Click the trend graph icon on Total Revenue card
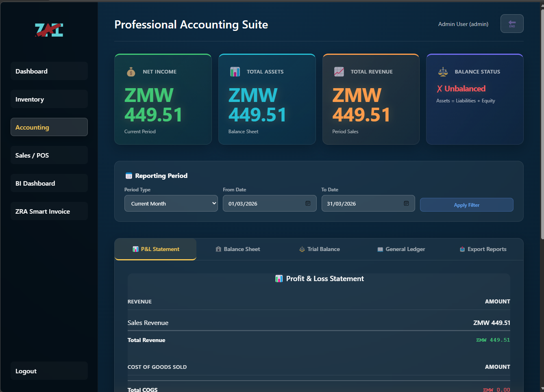544x392 pixels. pyautogui.click(x=339, y=71)
